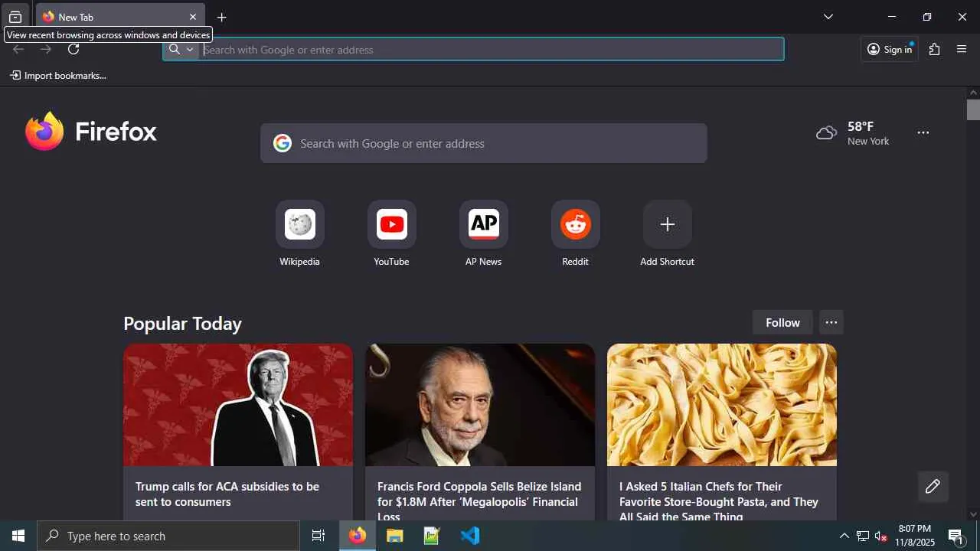Screen dimensions: 980x551
Task: Open the Windows Start menu
Action: (18, 536)
